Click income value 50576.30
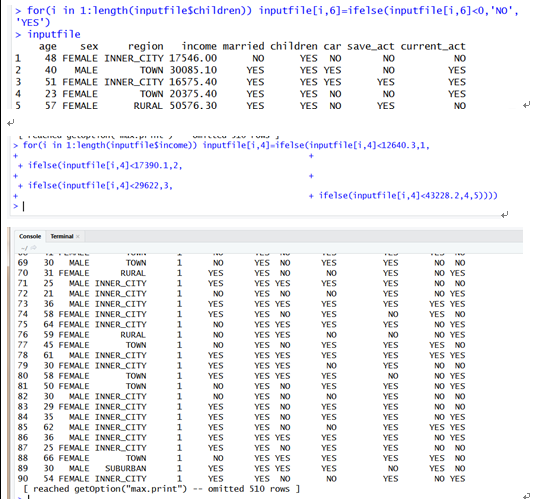This screenshot has width=546, height=499. click(x=193, y=106)
